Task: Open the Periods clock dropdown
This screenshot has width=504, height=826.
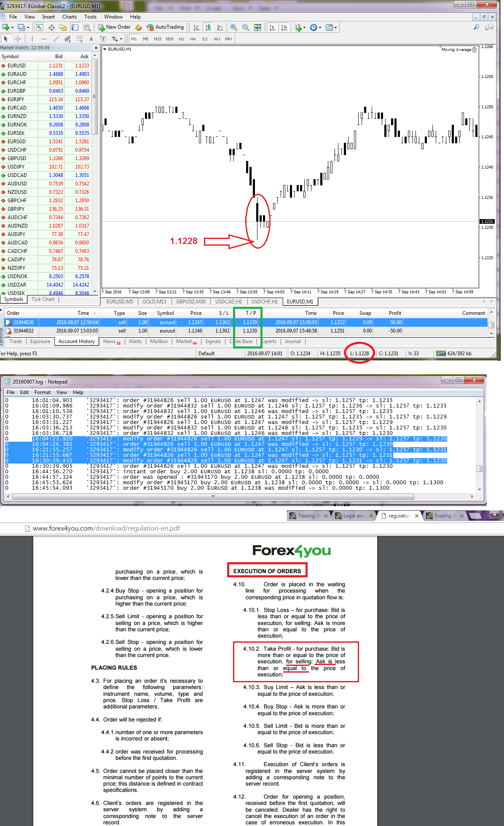Action: click(x=315, y=27)
